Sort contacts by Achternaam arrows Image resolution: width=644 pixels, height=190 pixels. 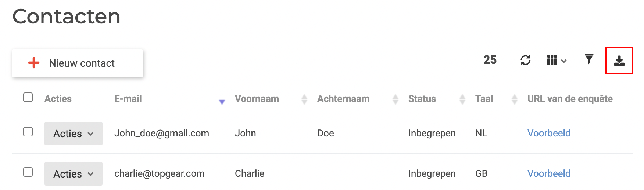point(395,99)
